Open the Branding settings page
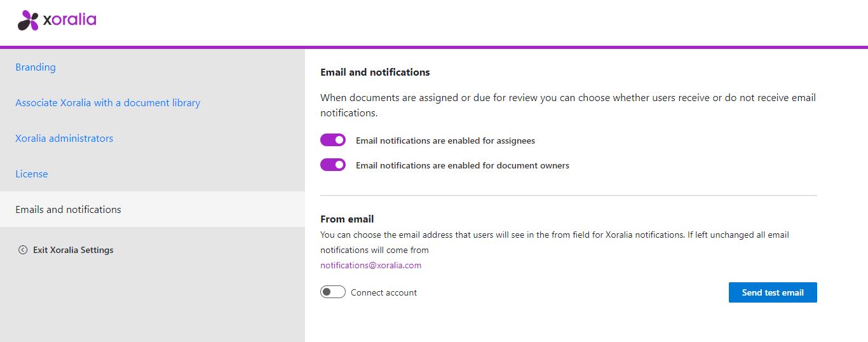Screen dimensions: 868x342 click(x=36, y=67)
